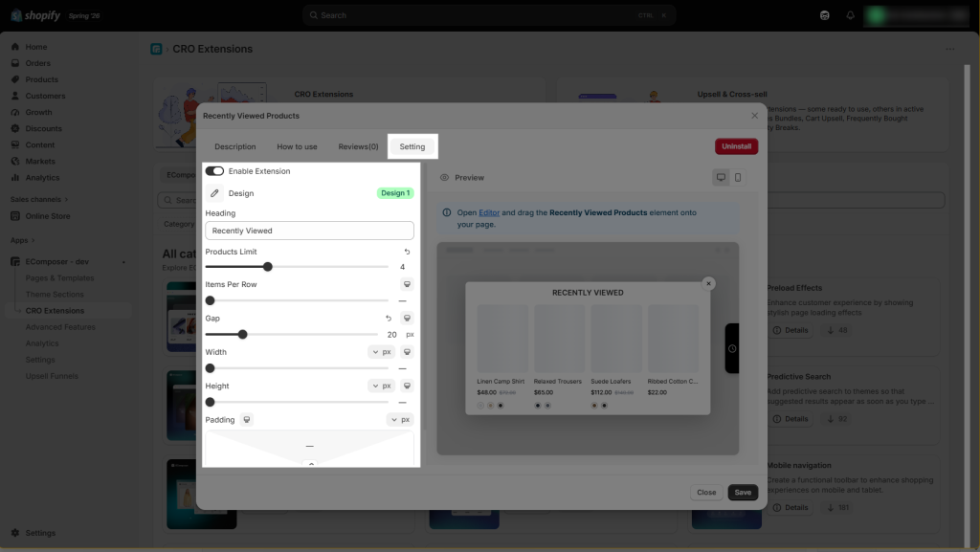This screenshot has height=552, width=980.
Task: Select the Suede Loafers product thumbnail
Action: pyautogui.click(x=616, y=339)
